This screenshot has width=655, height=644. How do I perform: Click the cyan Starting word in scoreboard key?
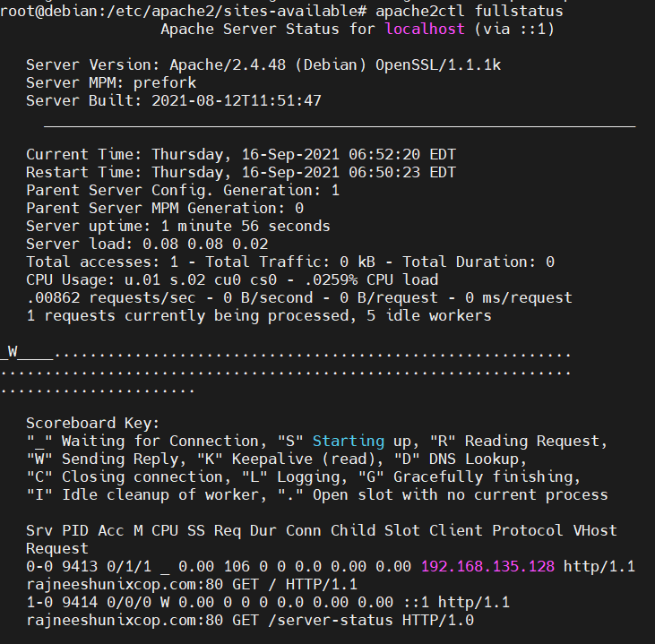(349, 442)
